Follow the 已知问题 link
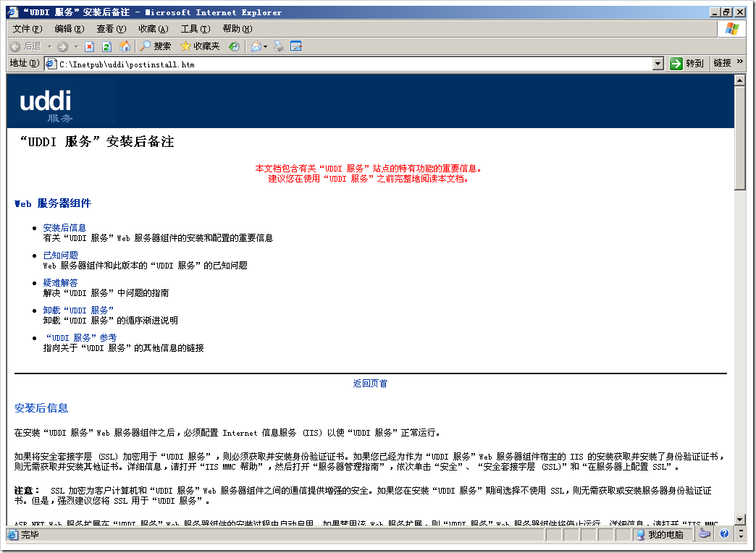Image resolution: width=756 pixels, height=553 pixels. tap(60, 255)
